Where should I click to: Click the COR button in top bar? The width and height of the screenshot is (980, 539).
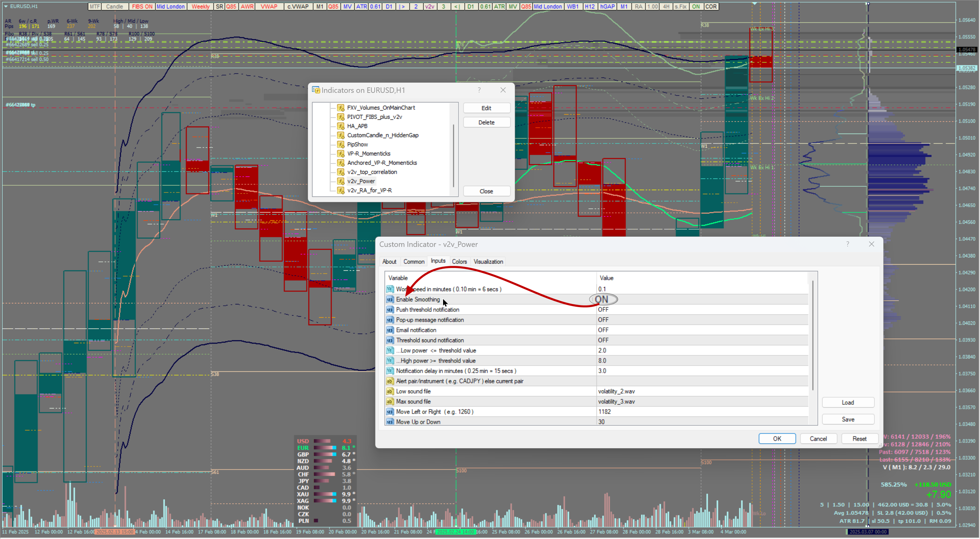710,6
